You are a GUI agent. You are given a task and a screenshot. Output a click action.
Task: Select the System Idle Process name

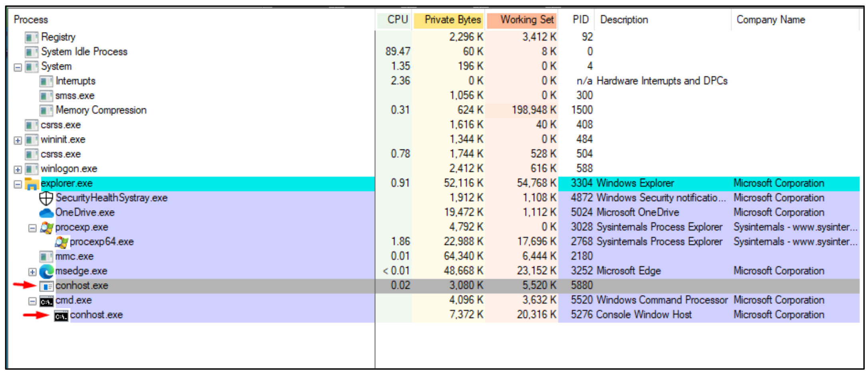coord(84,52)
